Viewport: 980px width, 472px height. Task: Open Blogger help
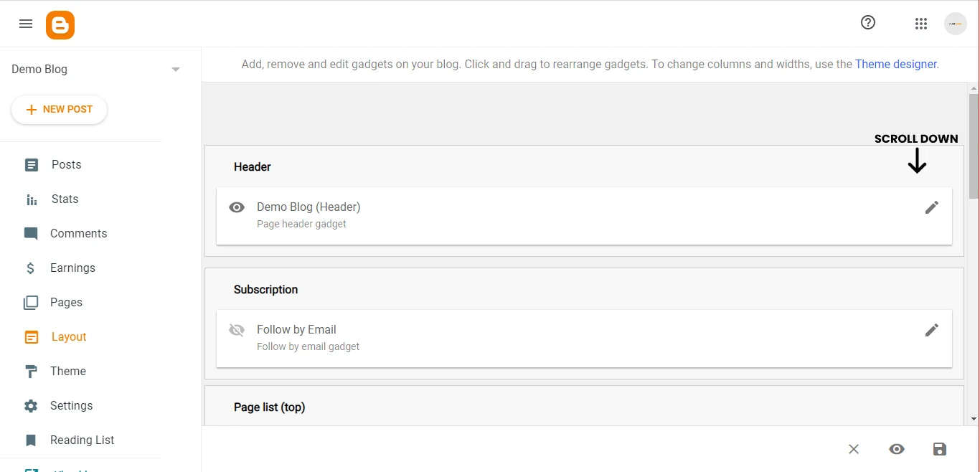(x=868, y=22)
